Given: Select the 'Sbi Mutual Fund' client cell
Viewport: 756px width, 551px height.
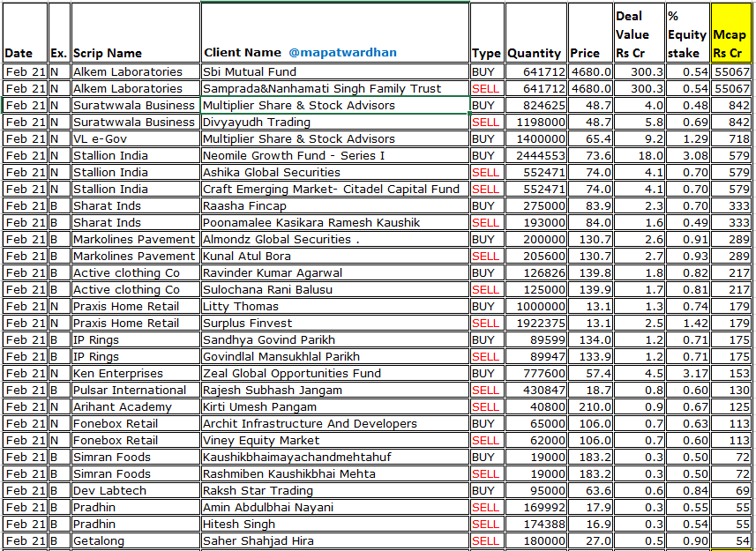Looking at the screenshot, I should tap(335, 72).
